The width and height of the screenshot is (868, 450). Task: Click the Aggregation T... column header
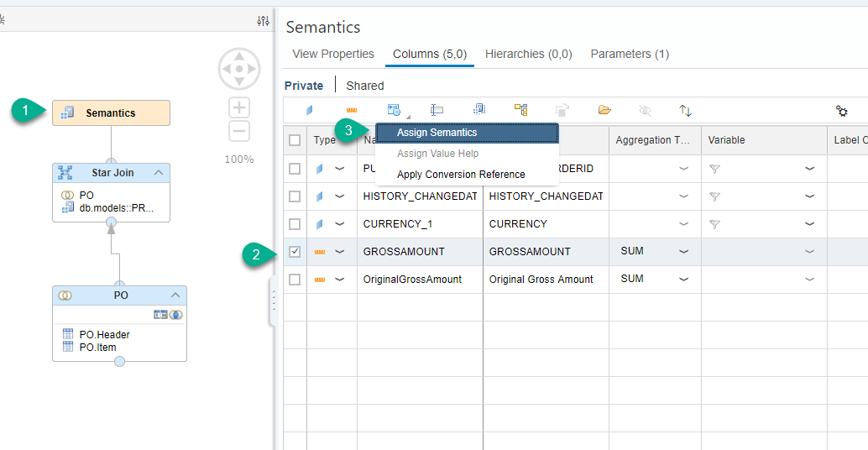tap(655, 140)
